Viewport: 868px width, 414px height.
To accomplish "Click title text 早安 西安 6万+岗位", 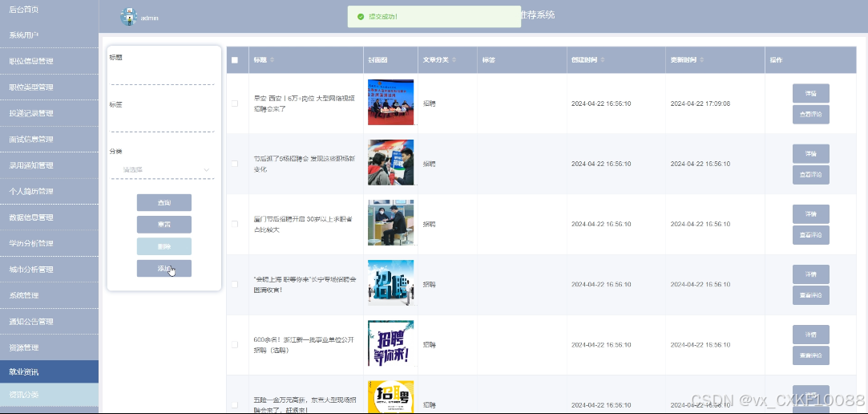I will tap(304, 103).
